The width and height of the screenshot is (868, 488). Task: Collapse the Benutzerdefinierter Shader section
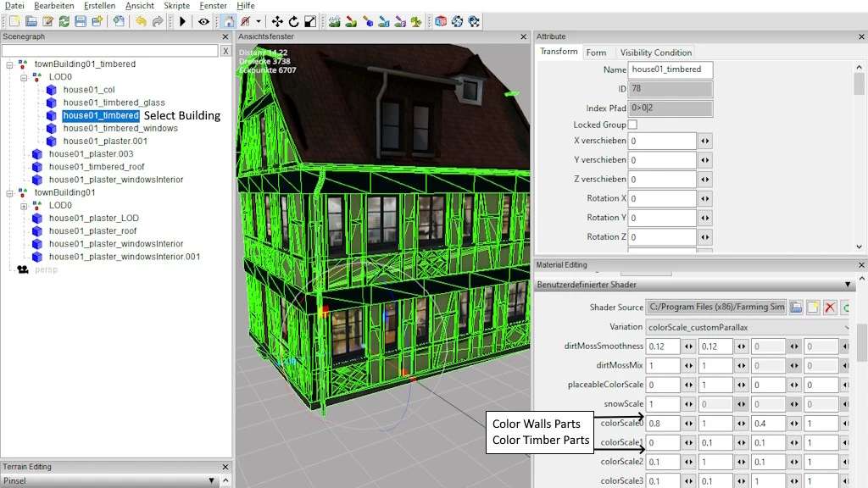pyautogui.click(x=849, y=285)
